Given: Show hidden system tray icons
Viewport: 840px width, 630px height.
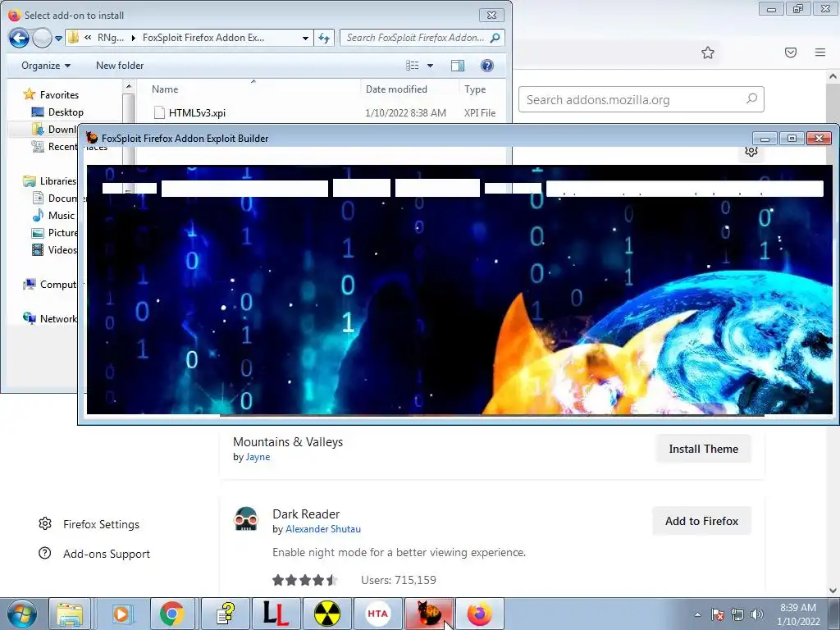Looking at the screenshot, I should click(x=697, y=614).
